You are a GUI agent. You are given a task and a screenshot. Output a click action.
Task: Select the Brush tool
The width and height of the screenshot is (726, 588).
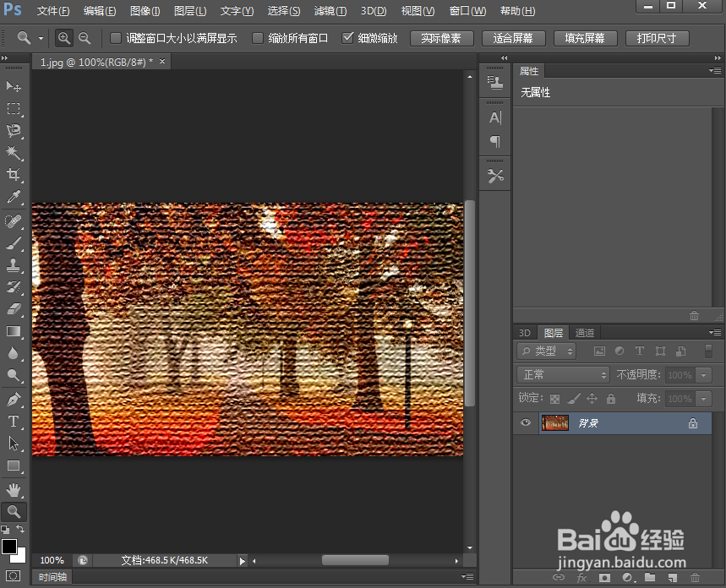pyautogui.click(x=14, y=243)
